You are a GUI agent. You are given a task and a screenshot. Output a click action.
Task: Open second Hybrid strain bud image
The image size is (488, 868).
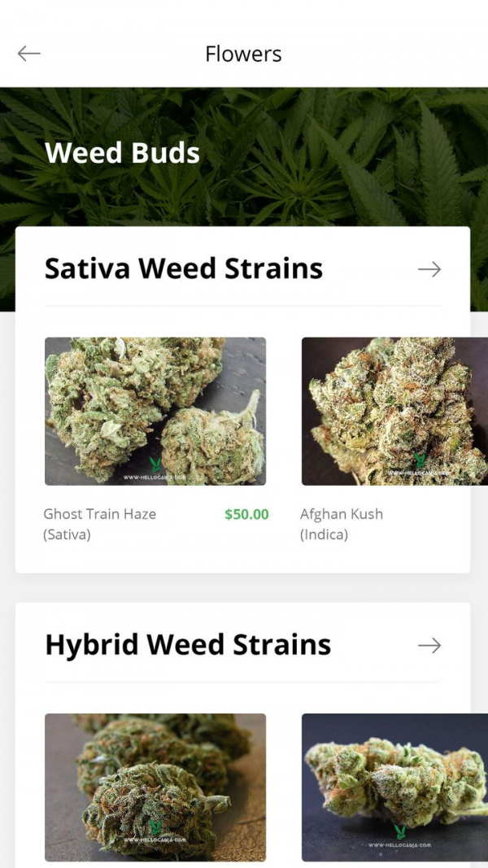[394, 787]
